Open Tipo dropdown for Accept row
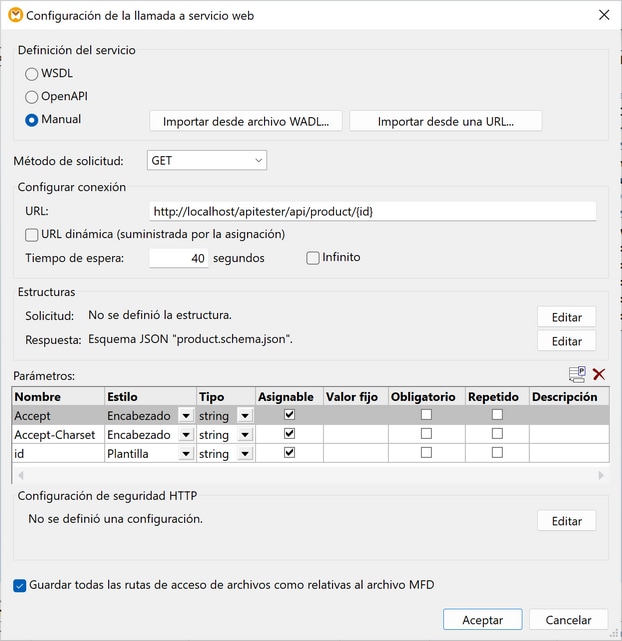 pyautogui.click(x=245, y=416)
